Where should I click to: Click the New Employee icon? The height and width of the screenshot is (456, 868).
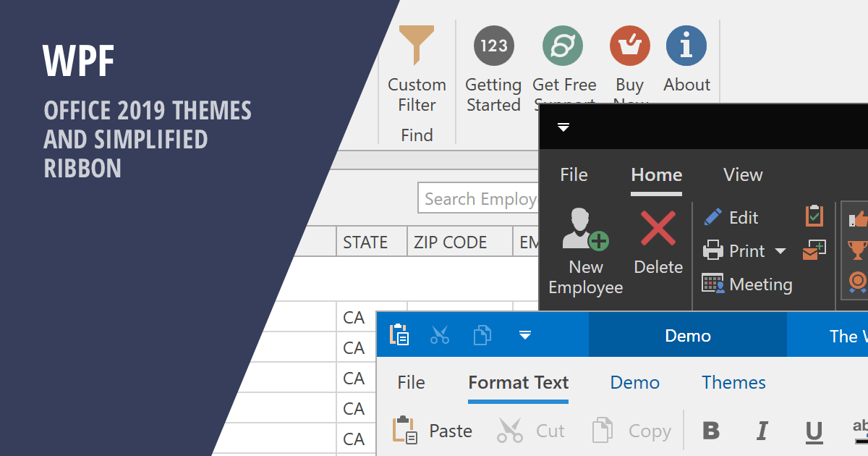pyautogui.click(x=585, y=230)
